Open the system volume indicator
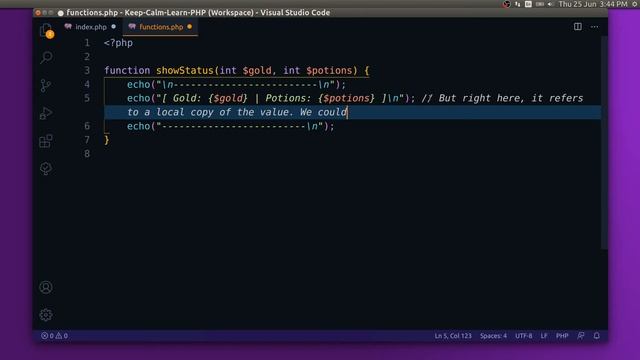The height and width of the screenshot is (360, 640). [x=551, y=4]
